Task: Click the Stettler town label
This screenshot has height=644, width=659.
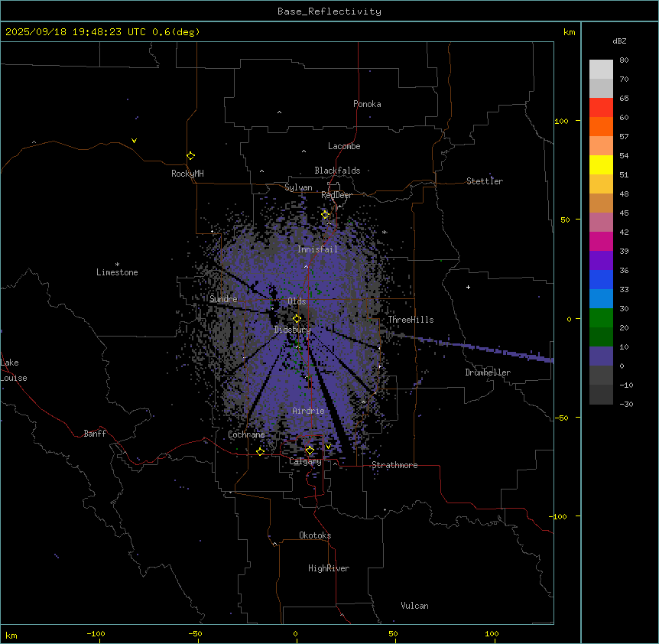Action: point(485,181)
